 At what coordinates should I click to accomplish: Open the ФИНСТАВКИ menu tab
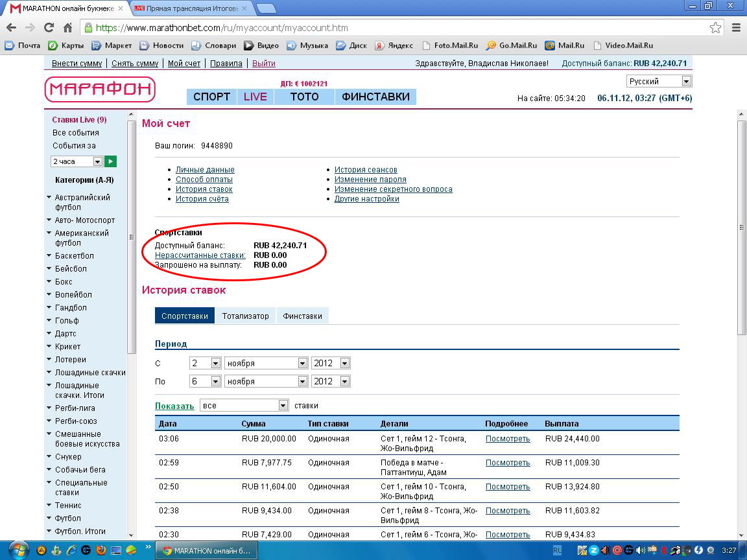click(375, 97)
